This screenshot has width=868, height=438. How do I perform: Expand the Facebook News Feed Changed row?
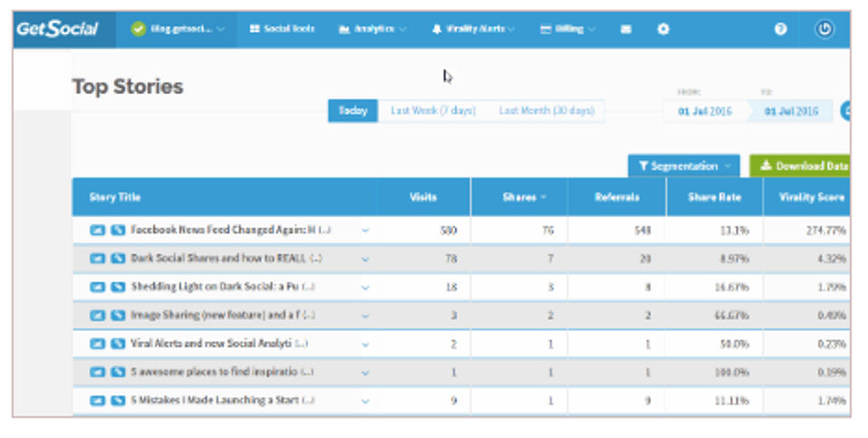click(365, 231)
